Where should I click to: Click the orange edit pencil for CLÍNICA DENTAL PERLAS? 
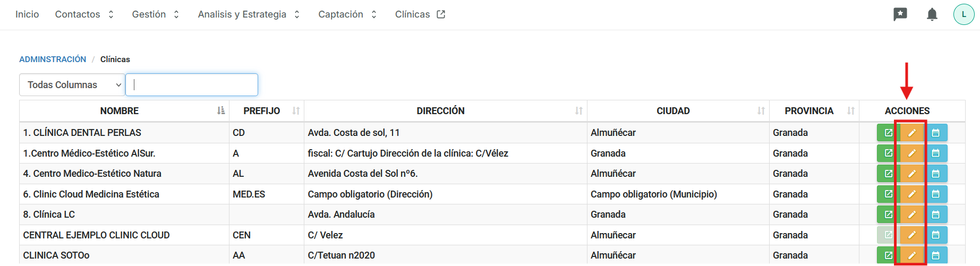pos(912,133)
